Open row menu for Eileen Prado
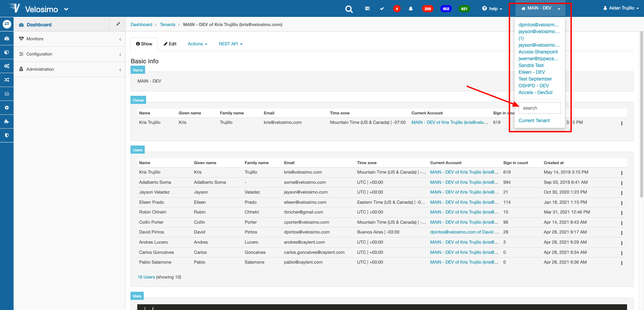 622,203
